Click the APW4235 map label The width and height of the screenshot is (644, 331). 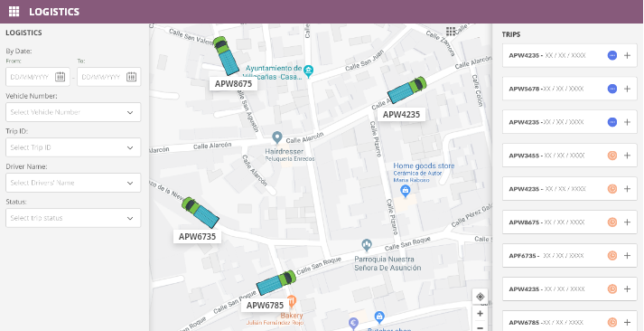coord(401,114)
